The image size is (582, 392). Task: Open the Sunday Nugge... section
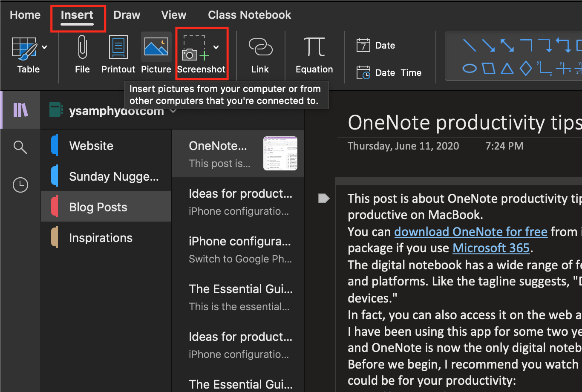tap(106, 176)
